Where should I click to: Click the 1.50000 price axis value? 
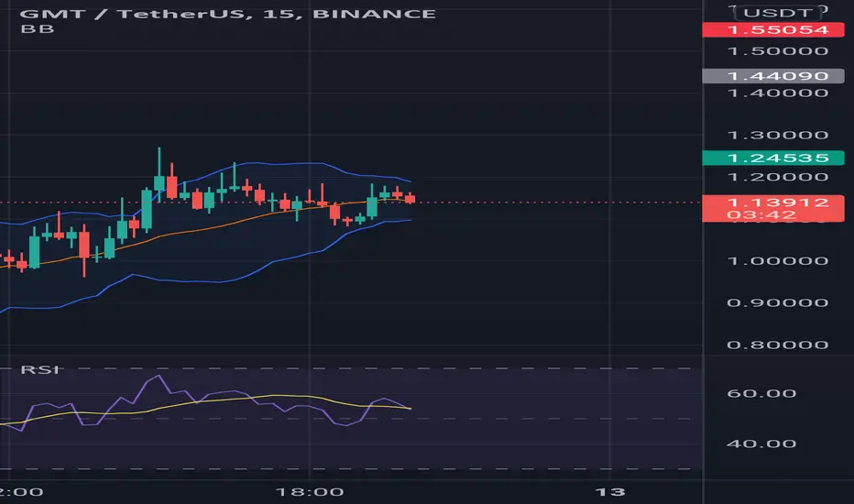pos(778,51)
